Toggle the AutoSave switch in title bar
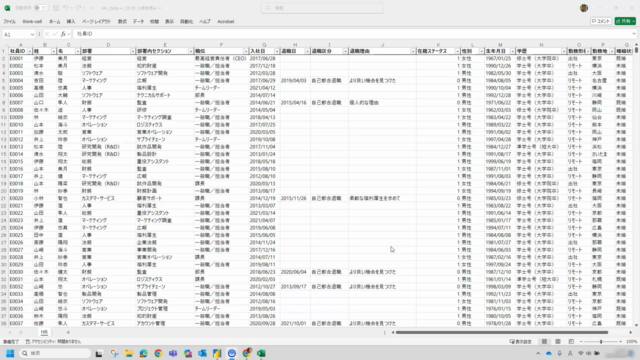This screenshot has height=360, width=640. point(41,8)
